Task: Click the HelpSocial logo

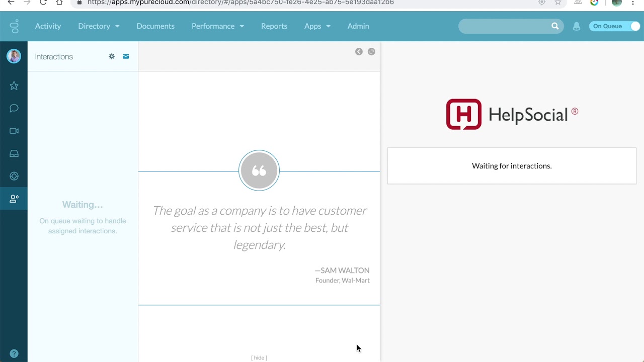Action: [x=512, y=114]
